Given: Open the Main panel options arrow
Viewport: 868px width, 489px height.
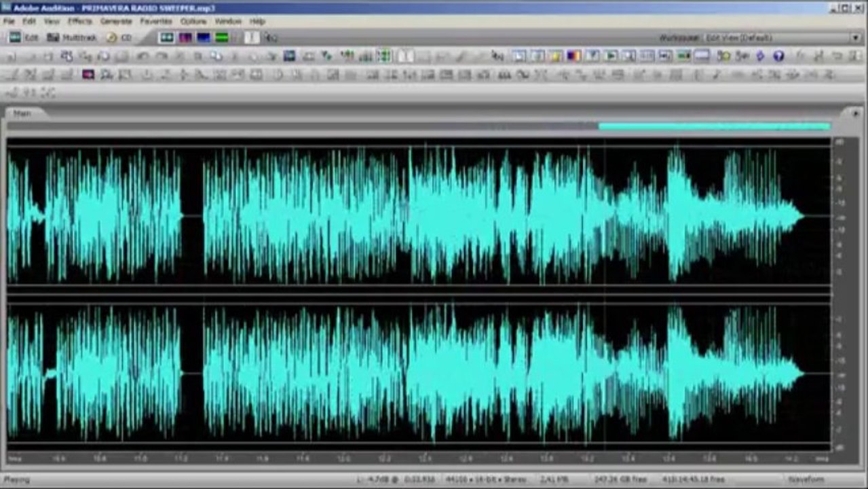Looking at the screenshot, I should [855, 113].
